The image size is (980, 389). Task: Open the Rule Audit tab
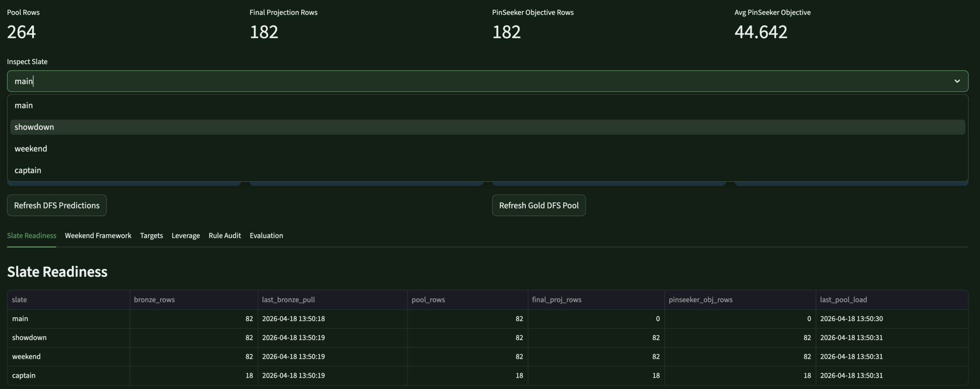[x=224, y=235]
